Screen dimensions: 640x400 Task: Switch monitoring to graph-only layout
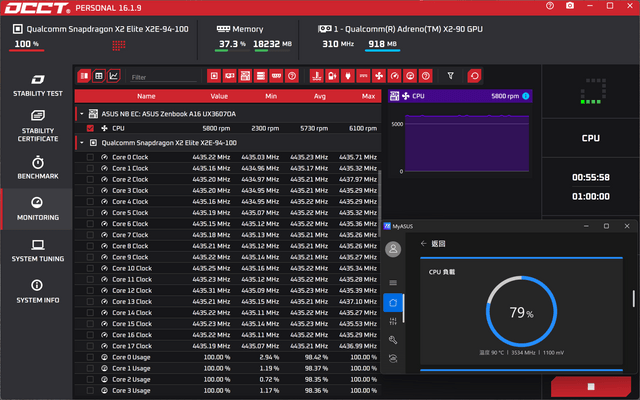[x=114, y=76]
